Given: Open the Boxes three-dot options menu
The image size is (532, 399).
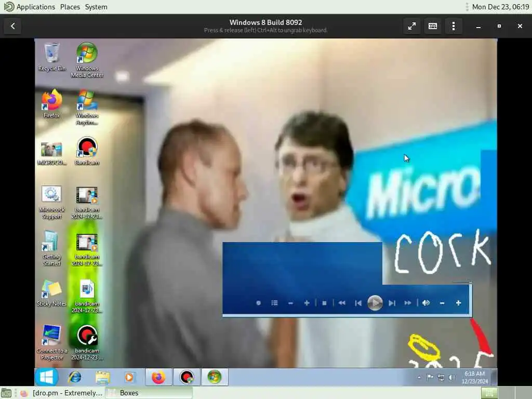Looking at the screenshot, I should 454,26.
